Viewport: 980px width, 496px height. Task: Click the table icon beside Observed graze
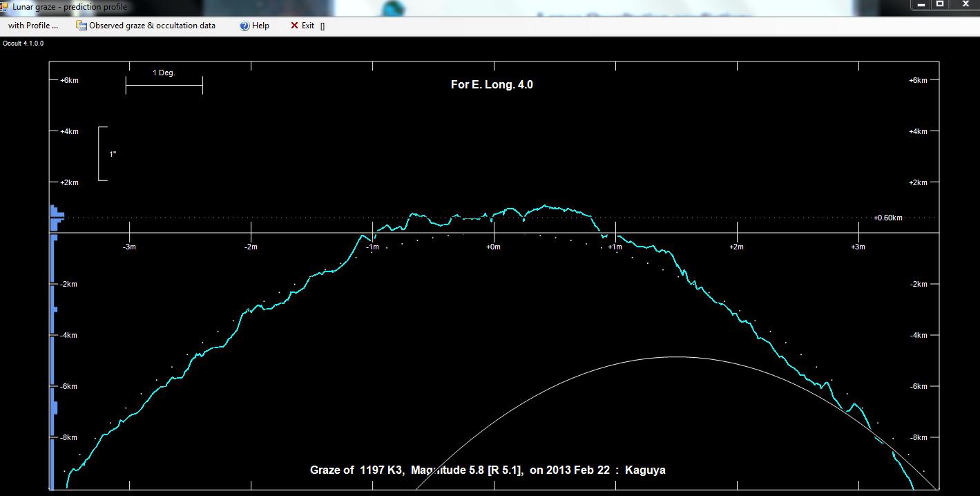click(x=81, y=26)
